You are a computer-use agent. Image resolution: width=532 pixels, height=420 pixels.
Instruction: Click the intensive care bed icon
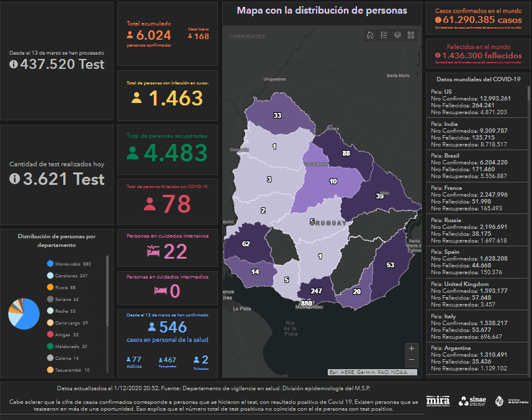coord(153,251)
